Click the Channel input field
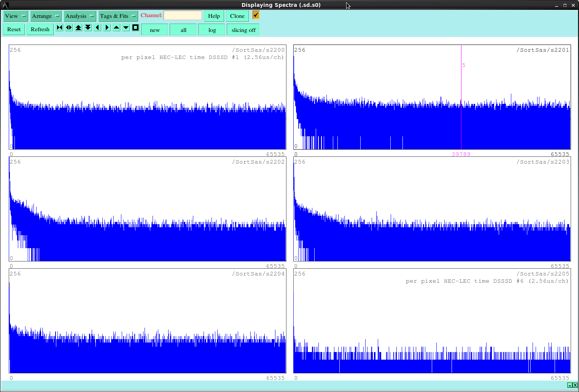The width and height of the screenshot is (579, 392). click(x=183, y=16)
